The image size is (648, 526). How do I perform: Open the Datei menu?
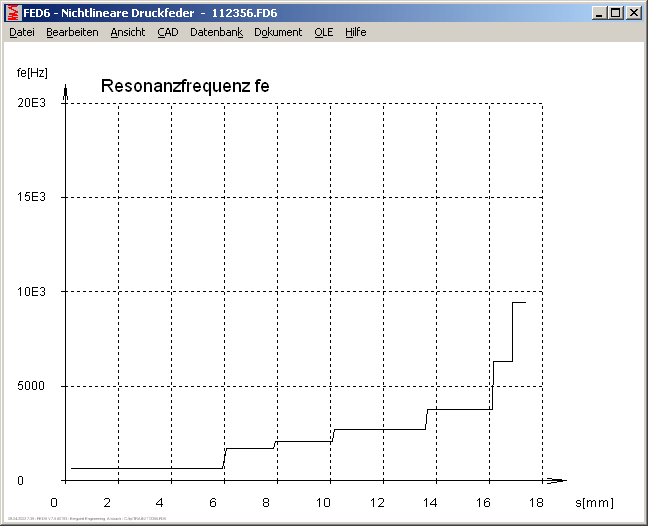point(22,32)
